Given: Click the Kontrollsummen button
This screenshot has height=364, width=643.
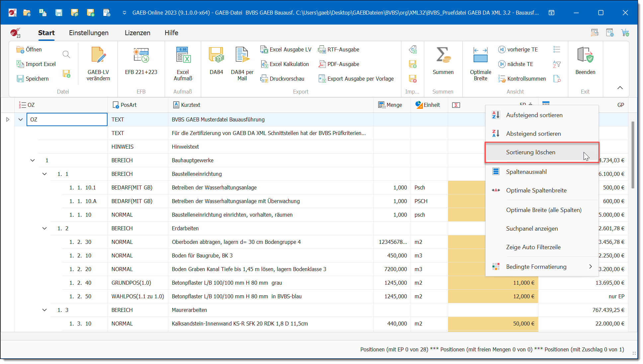Looking at the screenshot, I should click(522, 79).
